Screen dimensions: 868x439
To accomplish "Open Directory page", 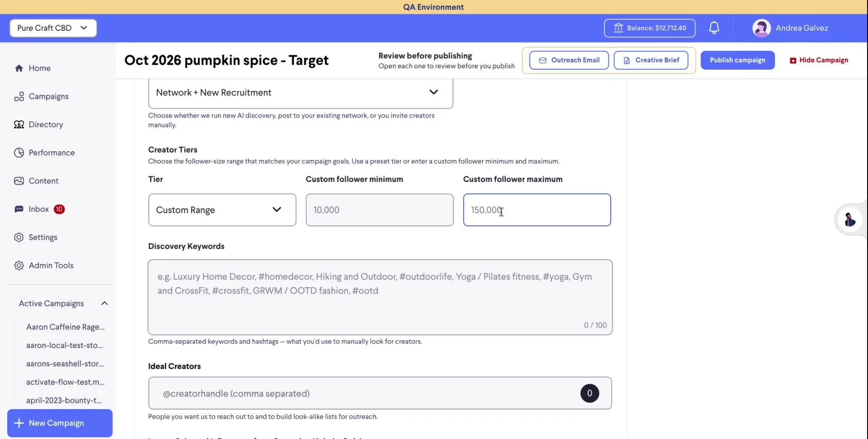I will pyautogui.click(x=46, y=124).
